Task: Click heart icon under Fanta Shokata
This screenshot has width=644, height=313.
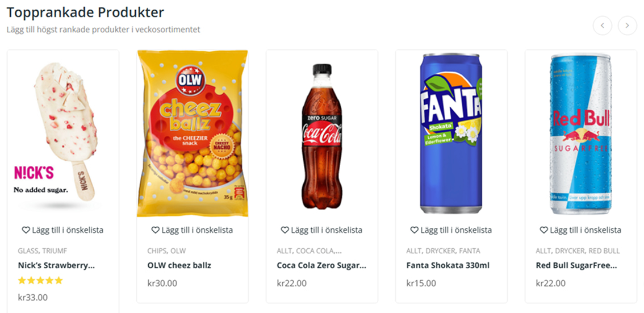Action: pyautogui.click(x=414, y=230)
